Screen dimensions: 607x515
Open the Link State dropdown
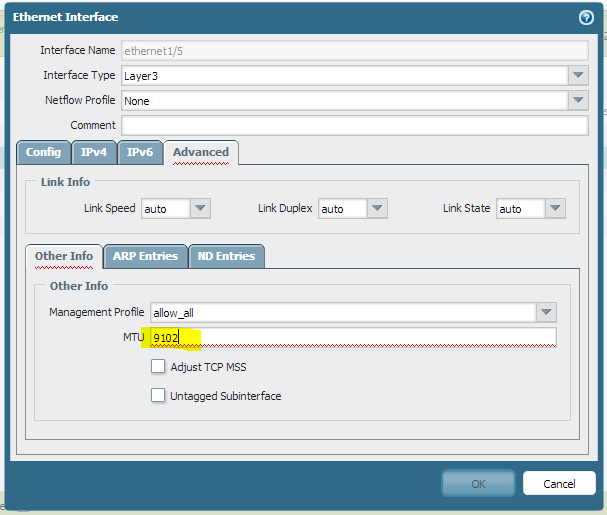click(555, 209)
